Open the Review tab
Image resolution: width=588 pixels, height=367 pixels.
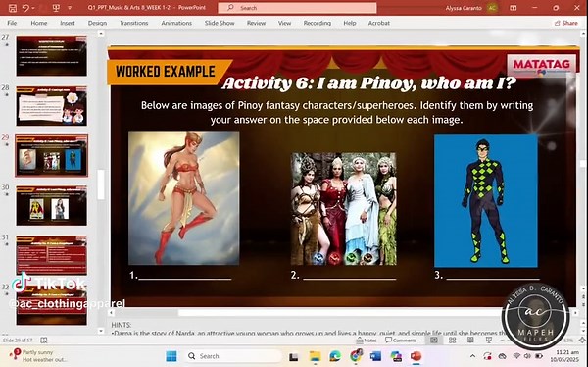[256, 23]
